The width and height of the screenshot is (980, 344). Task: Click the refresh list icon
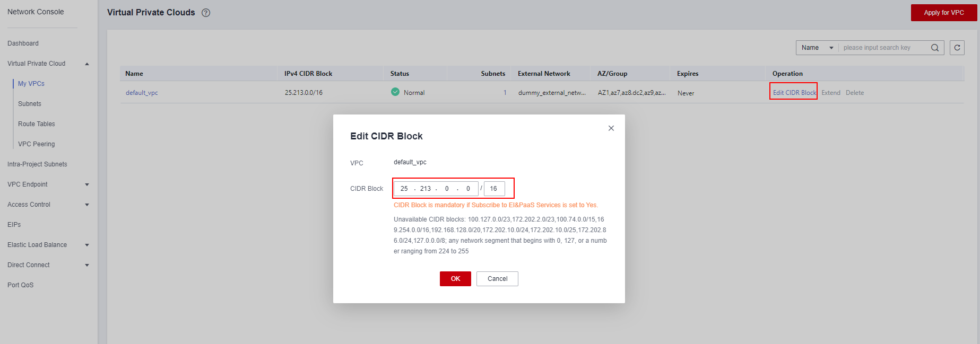(957, 48)
